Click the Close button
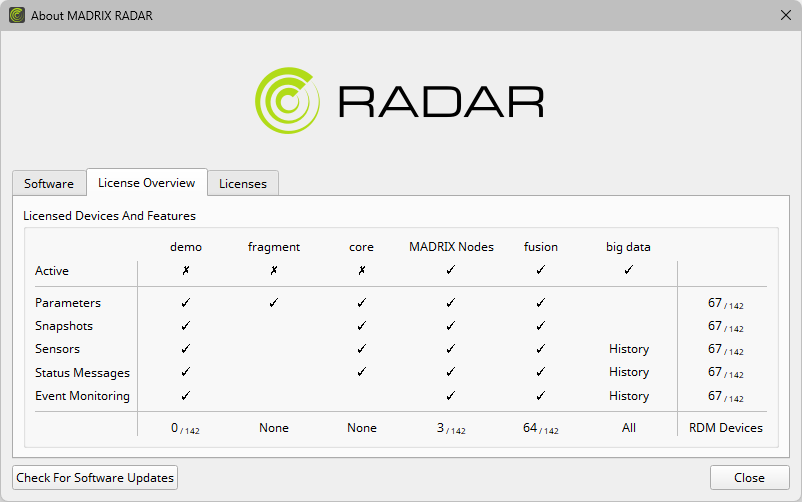Screen dimensions: 802x502 click(x=749, y=477)
